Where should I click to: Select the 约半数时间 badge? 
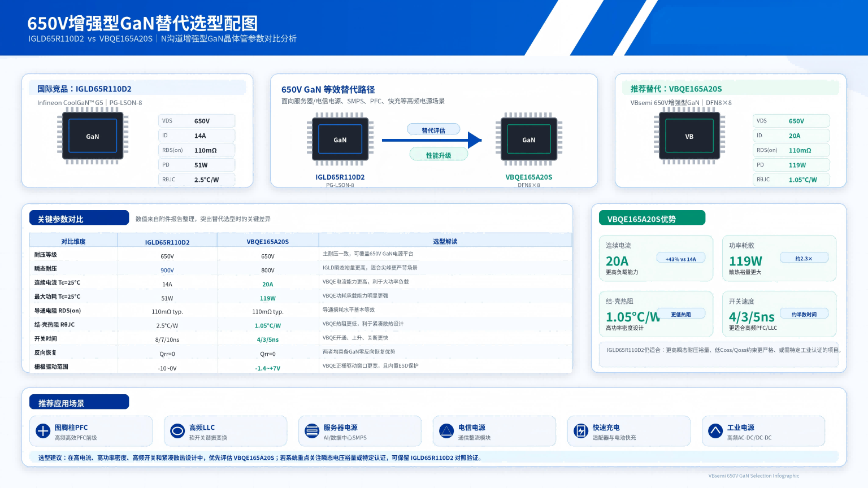click(x=804, y=314)
